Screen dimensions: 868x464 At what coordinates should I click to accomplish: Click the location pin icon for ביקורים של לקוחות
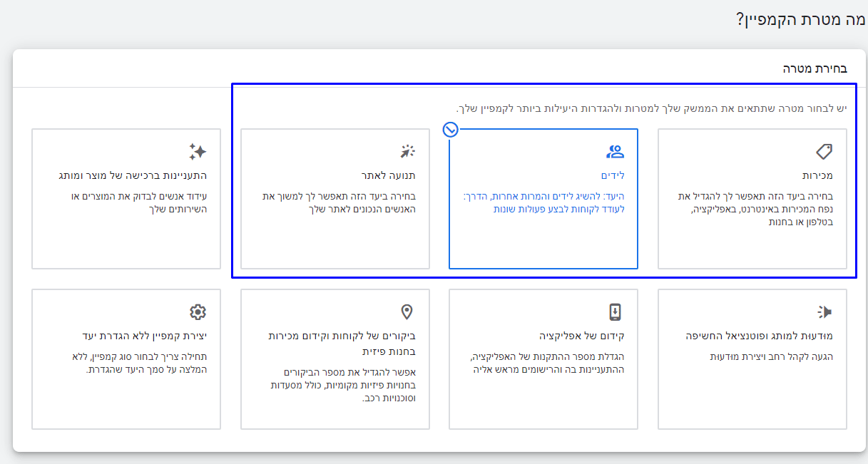coord(407,311)
